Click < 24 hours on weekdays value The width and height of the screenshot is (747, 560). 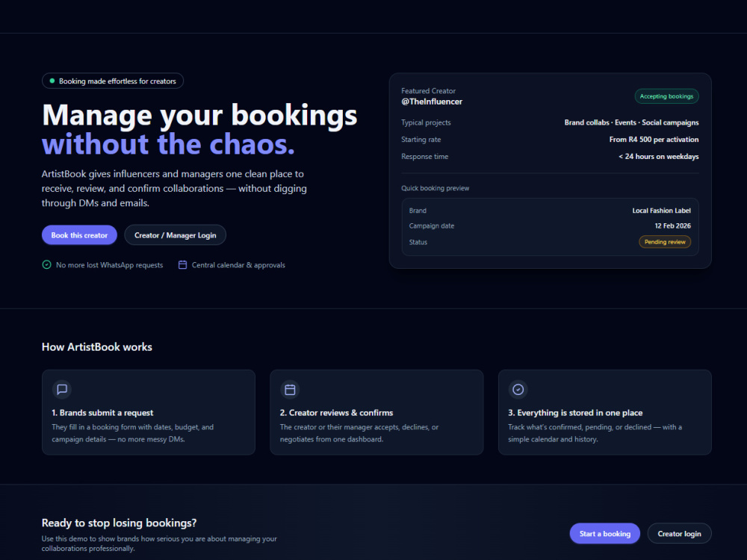tap(658, 157)
